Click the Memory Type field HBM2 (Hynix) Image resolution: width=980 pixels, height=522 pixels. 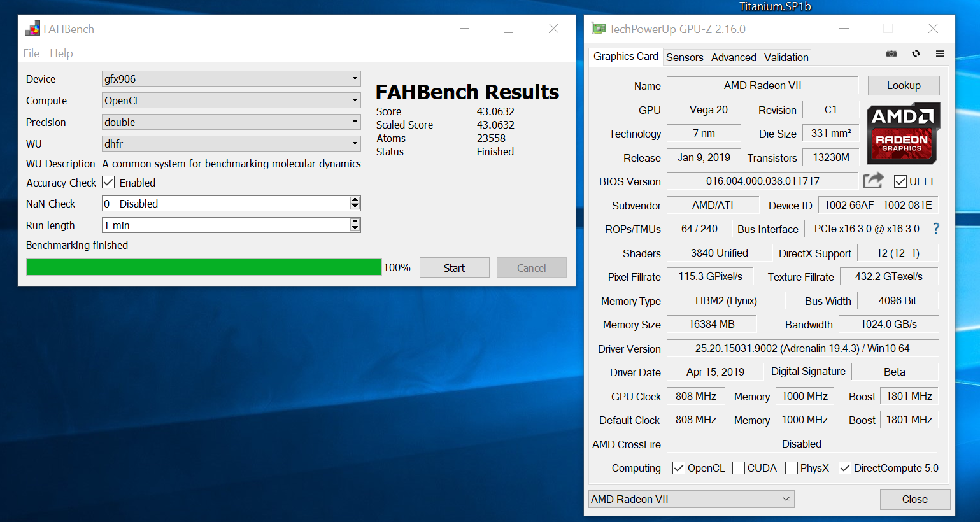[726, 300]
